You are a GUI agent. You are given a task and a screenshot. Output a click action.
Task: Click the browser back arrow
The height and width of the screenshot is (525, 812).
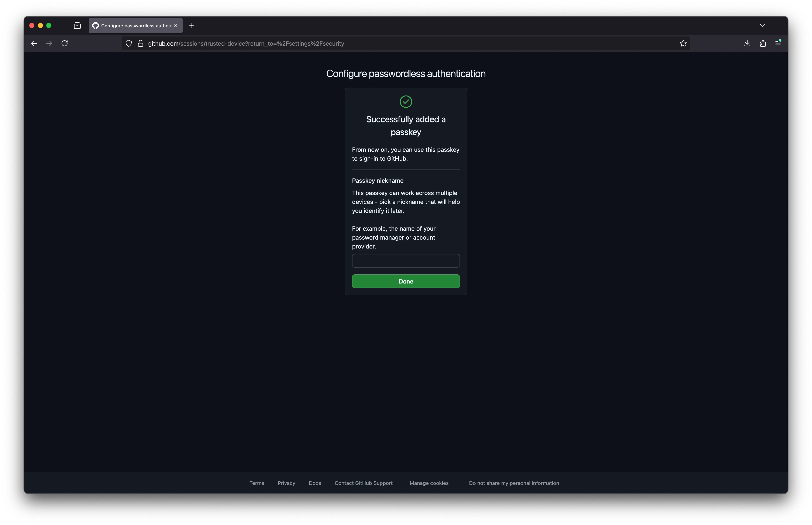[34, 43]
